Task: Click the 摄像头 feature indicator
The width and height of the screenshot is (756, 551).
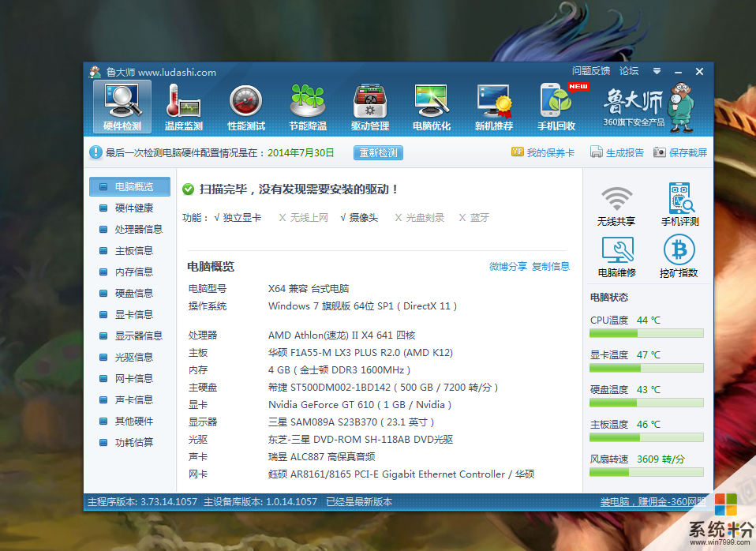Action: (359, 218)
